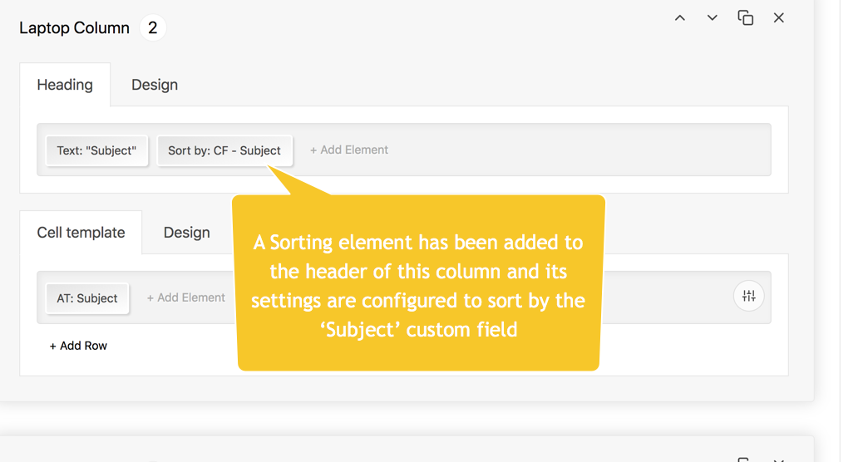Select the Cell template tab

coord(81,233)
